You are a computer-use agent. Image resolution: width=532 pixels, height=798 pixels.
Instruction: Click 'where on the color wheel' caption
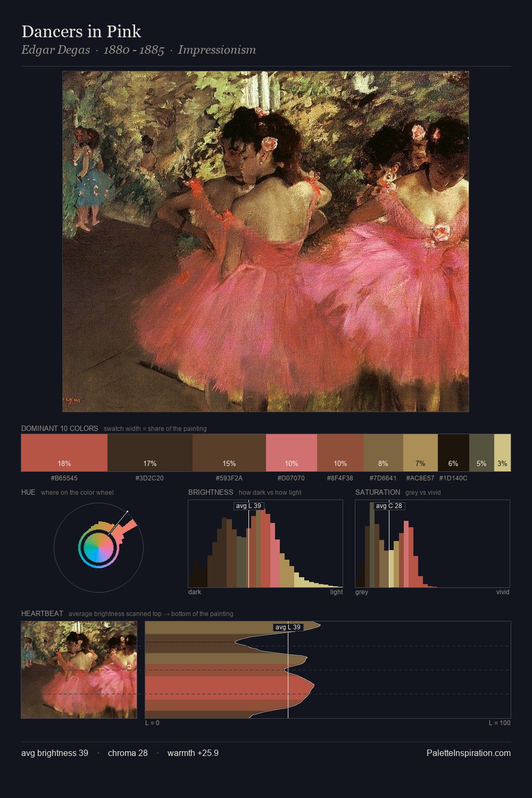tap(77, 493)
